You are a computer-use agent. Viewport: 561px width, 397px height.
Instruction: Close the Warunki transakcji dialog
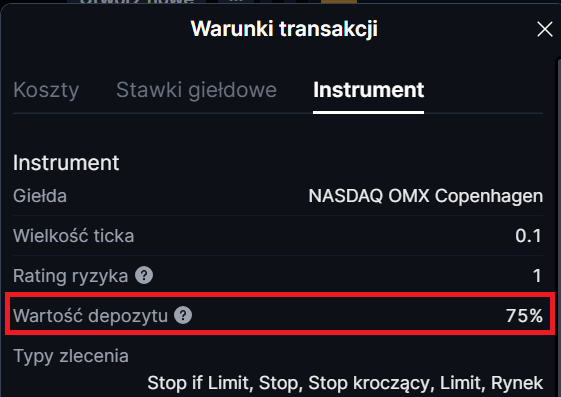coord(545,29)
